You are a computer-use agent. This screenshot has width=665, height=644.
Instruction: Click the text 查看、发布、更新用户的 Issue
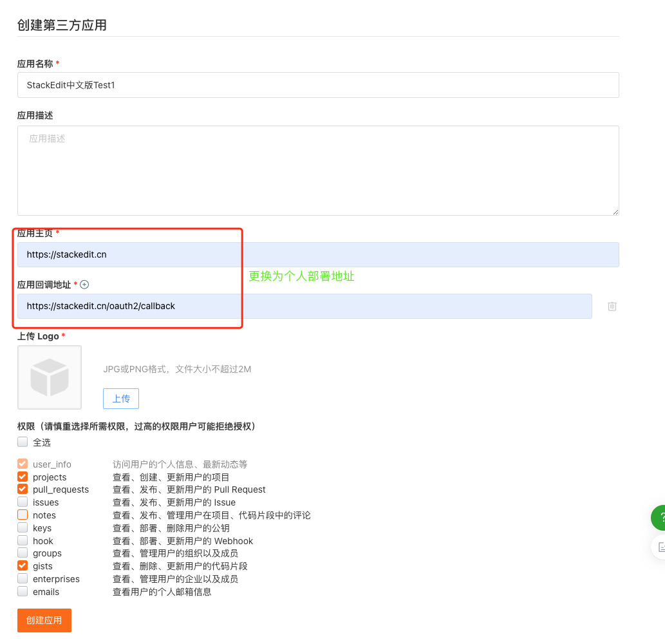[174, 502]
